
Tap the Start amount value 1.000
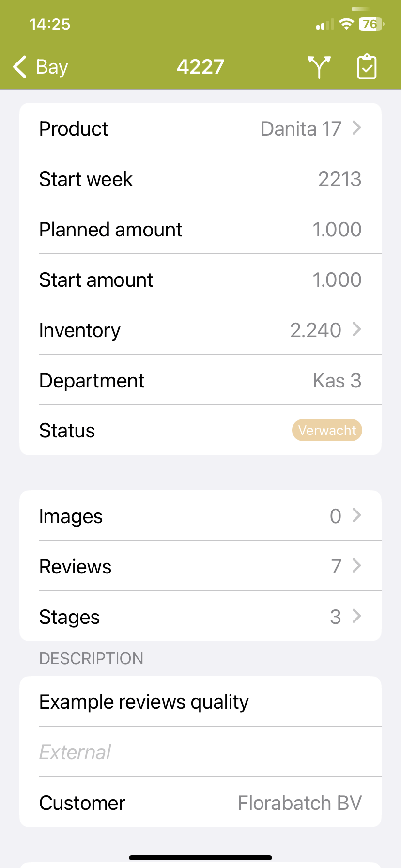point(337,280)
